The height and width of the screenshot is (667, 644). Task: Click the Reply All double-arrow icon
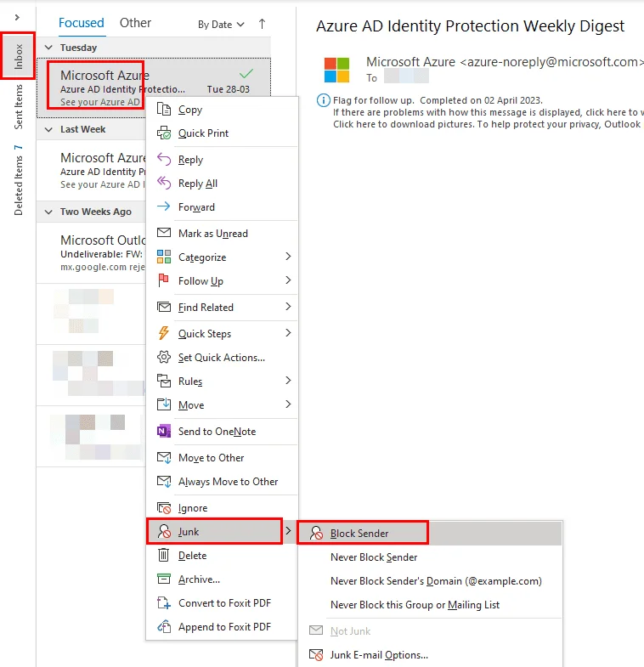click(x=164, y=184)
